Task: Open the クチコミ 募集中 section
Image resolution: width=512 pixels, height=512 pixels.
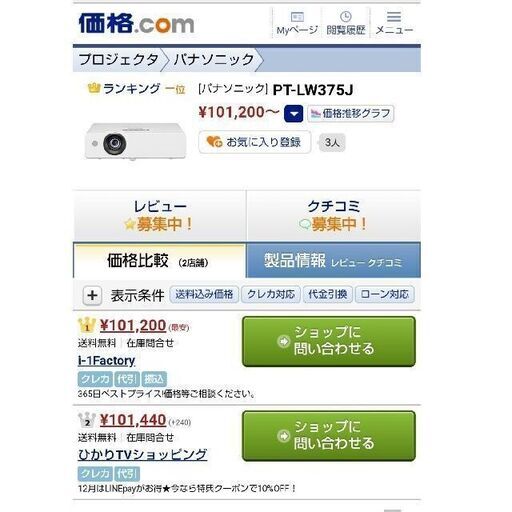Action: click(334, 216)
